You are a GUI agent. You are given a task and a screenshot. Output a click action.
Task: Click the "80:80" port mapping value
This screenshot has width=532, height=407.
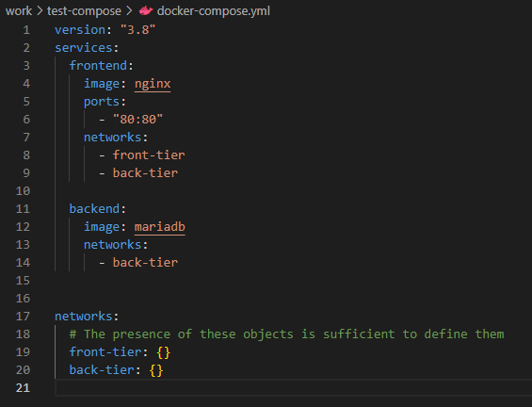(x=137, y=120)
